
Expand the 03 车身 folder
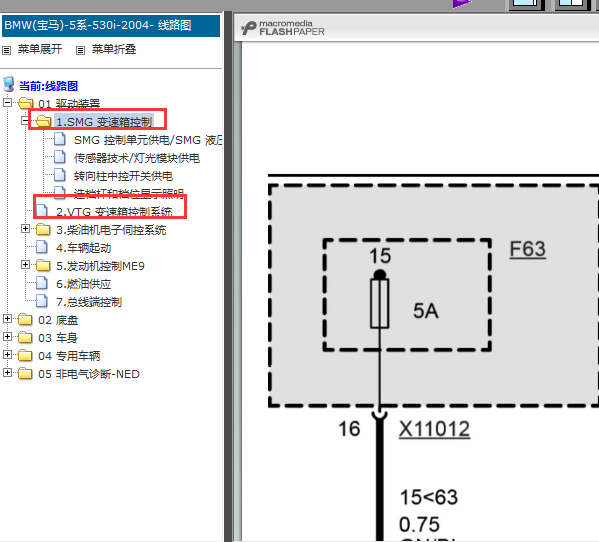click(x=7, y=337)
